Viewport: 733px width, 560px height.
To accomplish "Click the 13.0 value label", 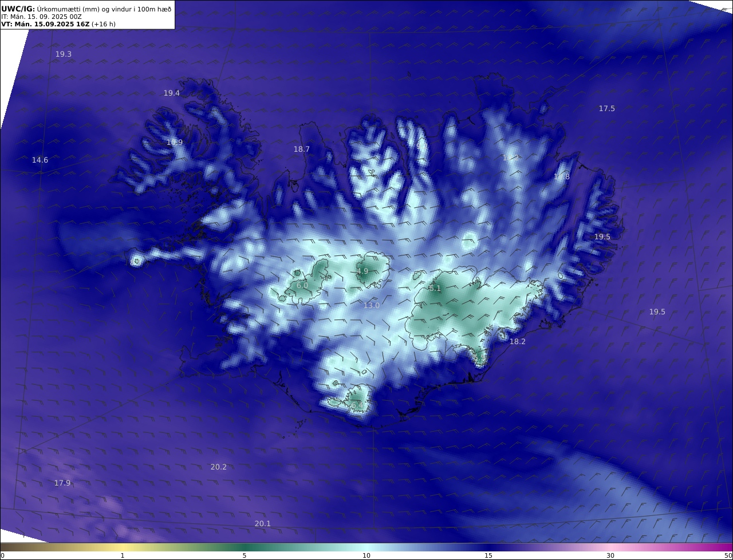I will (372, 306).
